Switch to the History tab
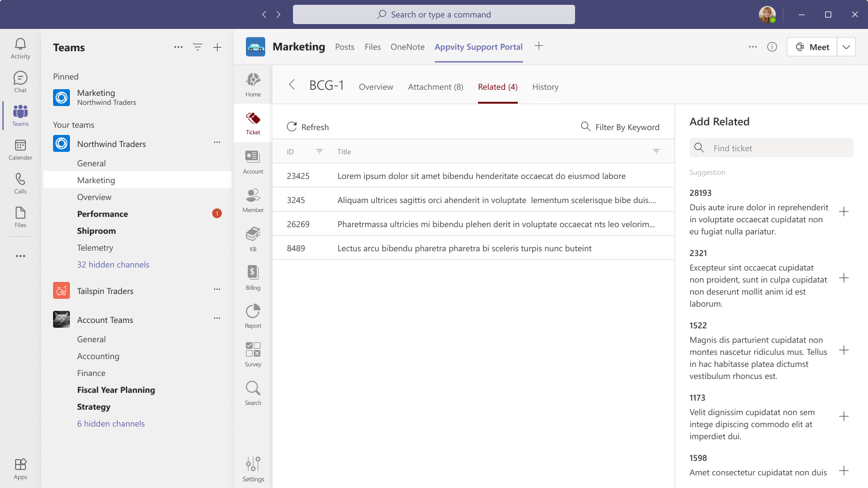Viewport: 868px width, 488px height. 545,87
